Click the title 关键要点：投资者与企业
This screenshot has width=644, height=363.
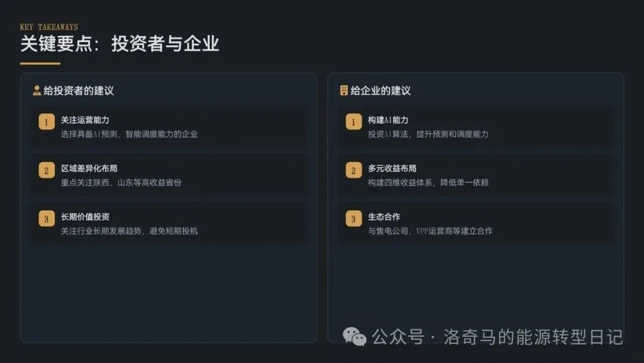pyautogui.click(x=119, y=44)
